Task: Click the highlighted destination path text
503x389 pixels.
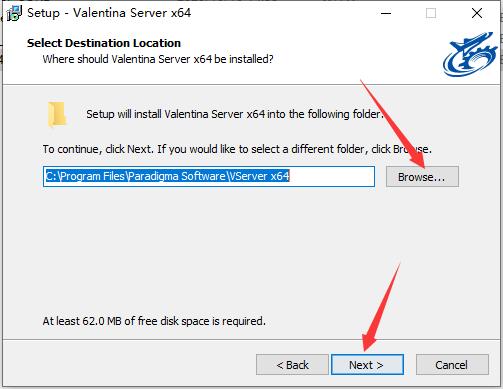Action: [x=167, y=176]
